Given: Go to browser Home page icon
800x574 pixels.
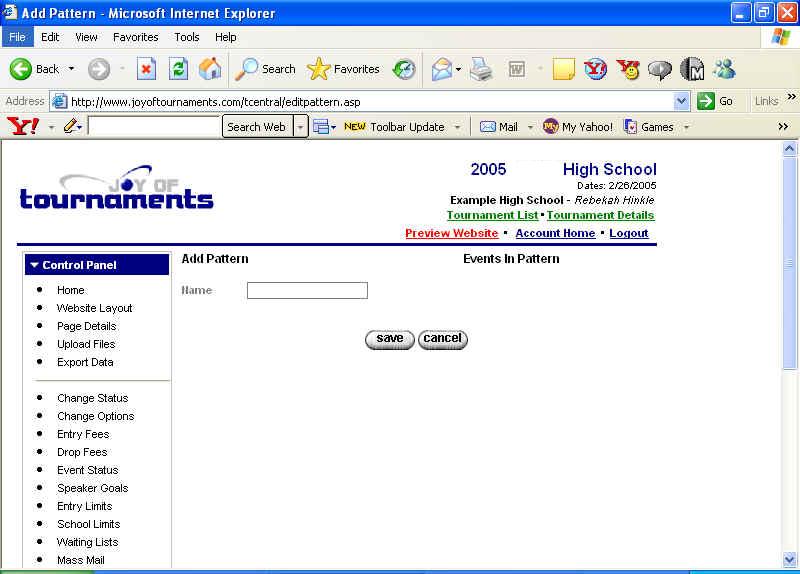Looking at the screenshot, I should (x=210, y=69).
